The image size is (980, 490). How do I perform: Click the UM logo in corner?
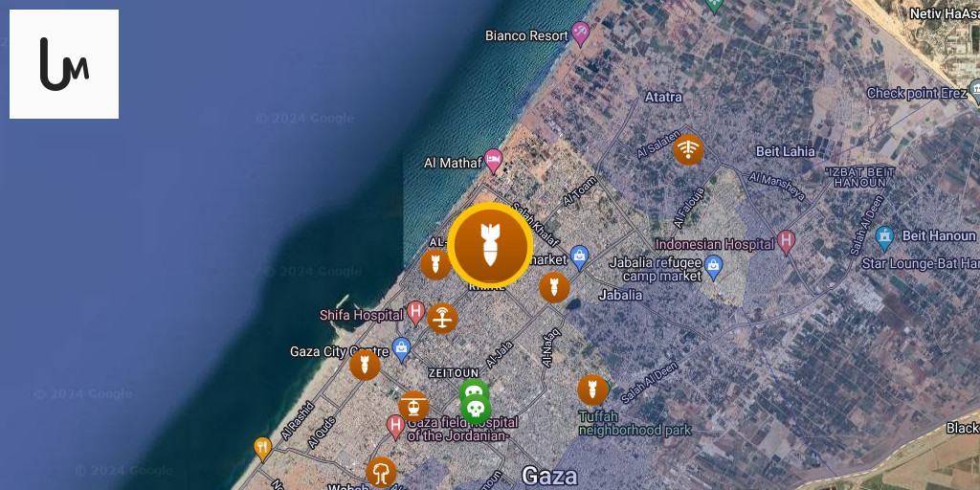click(64, 64)
